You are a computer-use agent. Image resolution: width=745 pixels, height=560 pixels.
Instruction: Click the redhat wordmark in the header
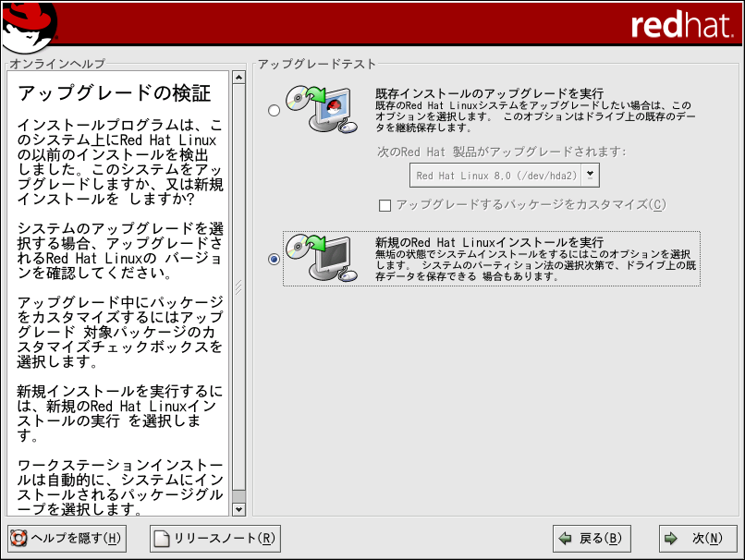click(682, 25)
